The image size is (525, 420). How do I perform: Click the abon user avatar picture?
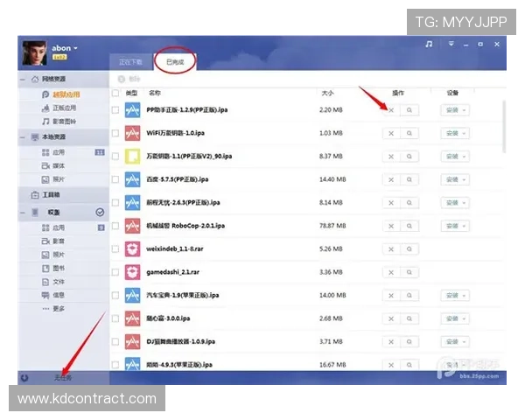[x=33, y=52]
